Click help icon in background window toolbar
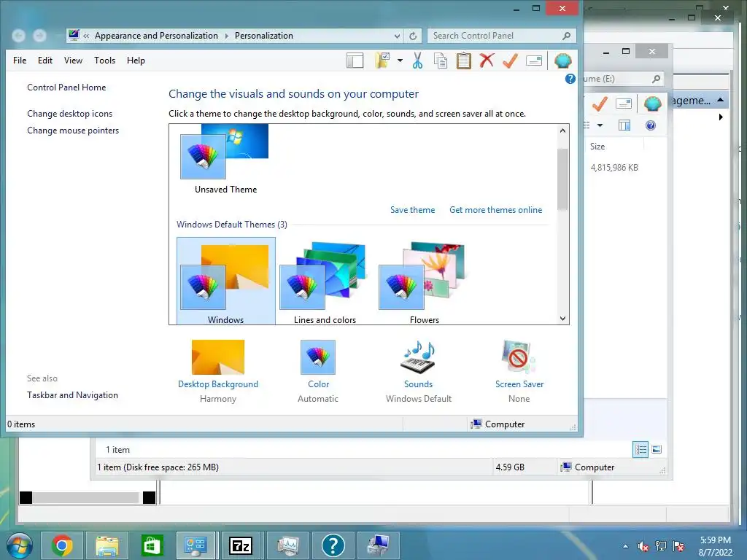 click(650, 125)
